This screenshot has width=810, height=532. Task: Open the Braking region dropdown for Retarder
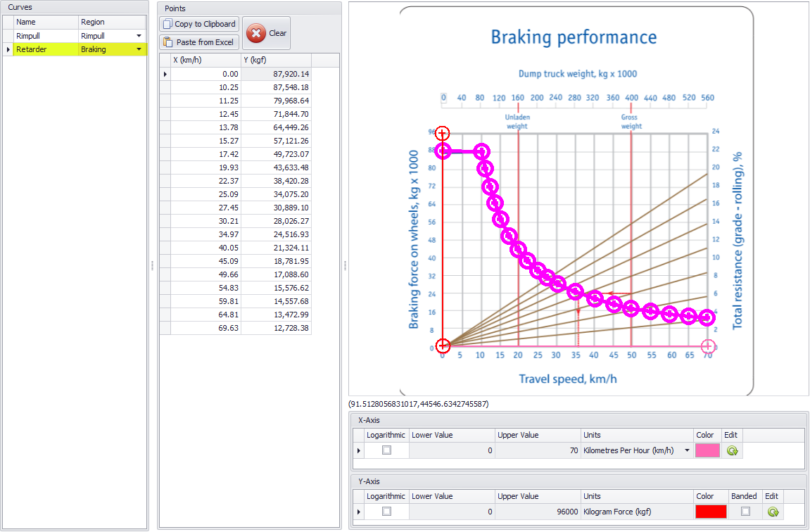(x=139, y=50)
